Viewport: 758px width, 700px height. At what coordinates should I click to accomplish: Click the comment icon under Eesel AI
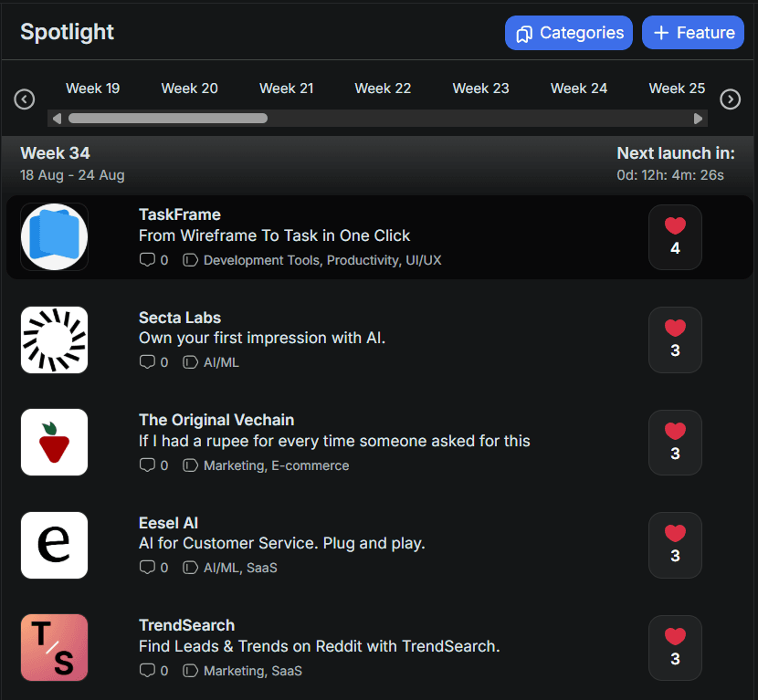click(147, 568)
